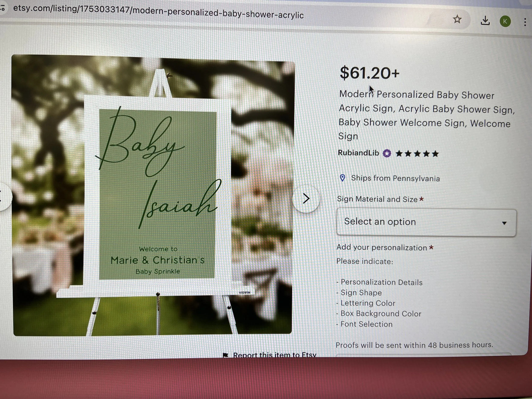
Task: Expand the Select an option dropdown
Action: [x=426, y=222]
